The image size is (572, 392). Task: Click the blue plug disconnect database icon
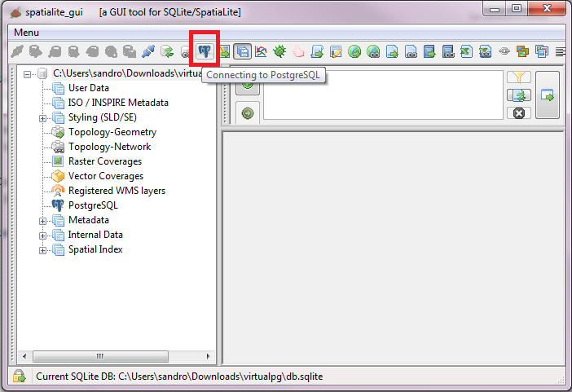click(x=148, y=51)
